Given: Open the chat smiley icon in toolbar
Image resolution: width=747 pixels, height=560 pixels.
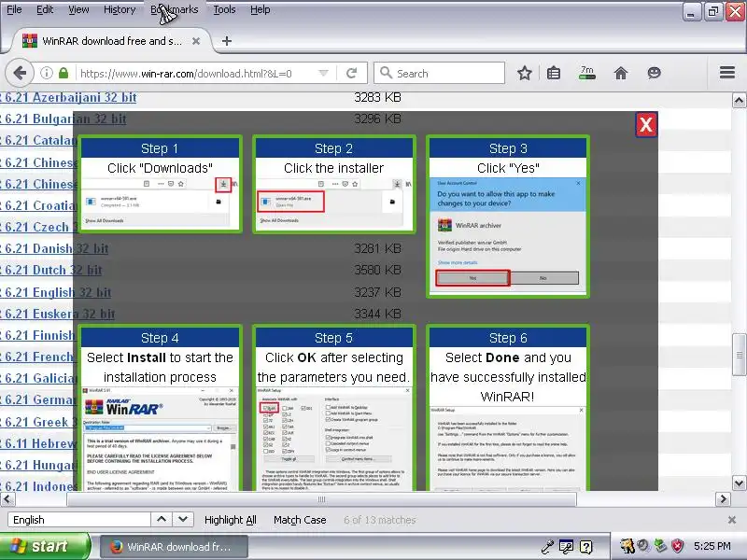Looking at the screenshot, I should point(655,73).
